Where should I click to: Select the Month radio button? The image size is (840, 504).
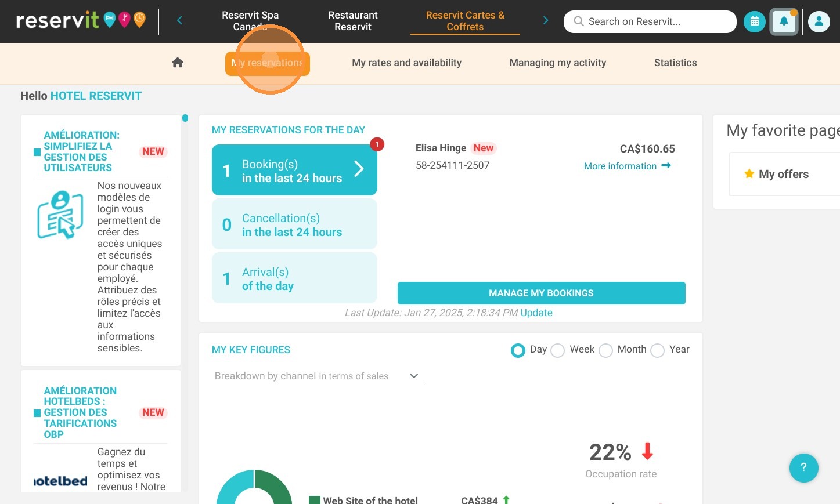(605, 350)
